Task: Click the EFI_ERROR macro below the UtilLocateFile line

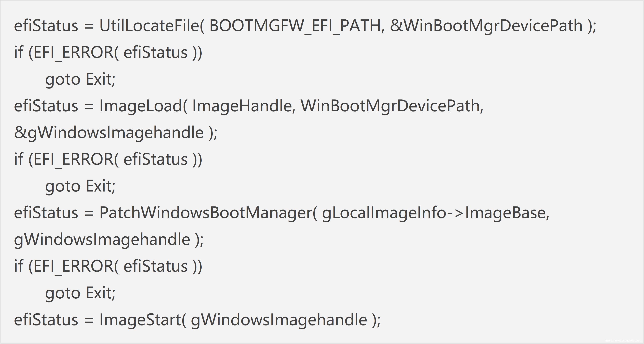Action: (73, 52)
